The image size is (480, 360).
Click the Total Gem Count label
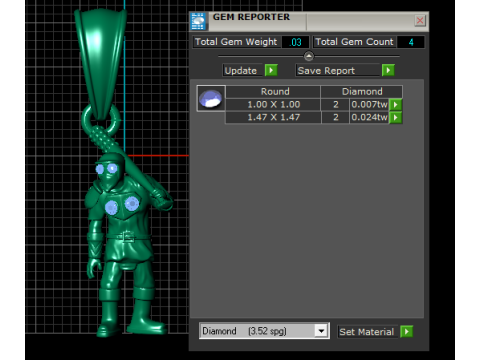pyautogui.click(x=354, y=42)
